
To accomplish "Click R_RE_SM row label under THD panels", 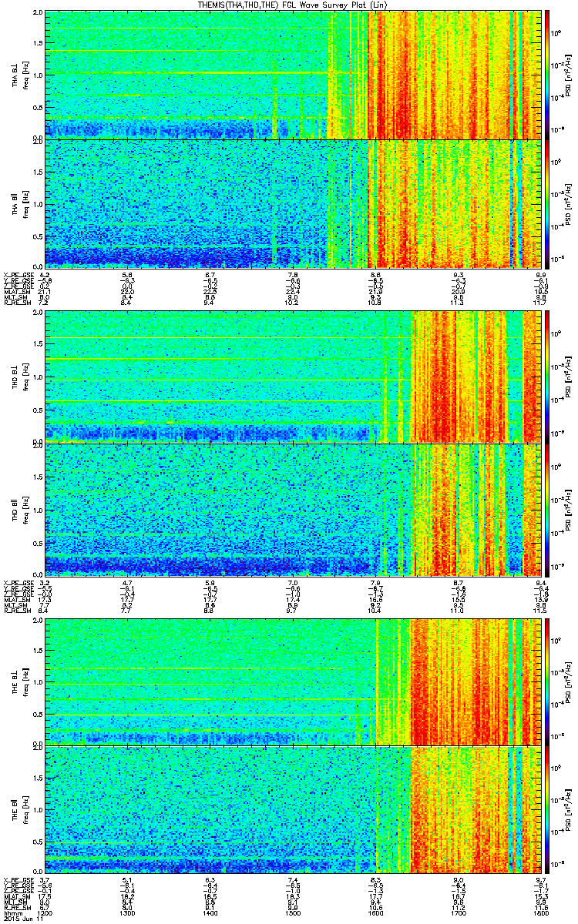I will [x=17, y=611].
